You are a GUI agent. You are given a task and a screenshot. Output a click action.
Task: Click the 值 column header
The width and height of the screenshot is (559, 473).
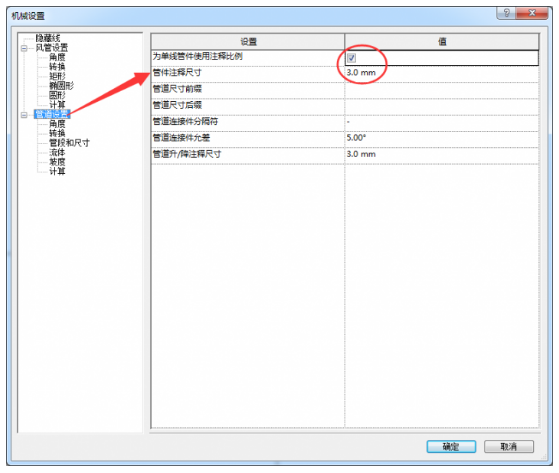click(x=442, y=42)
